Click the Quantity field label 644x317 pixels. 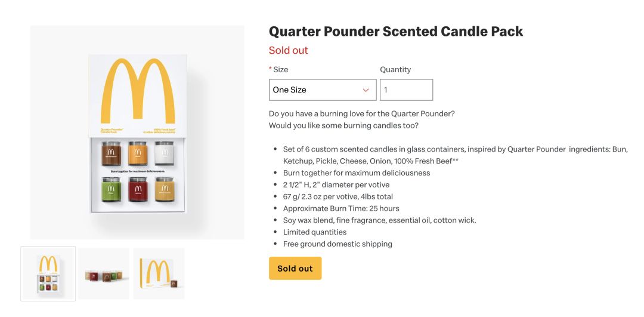tap(395, 70)
